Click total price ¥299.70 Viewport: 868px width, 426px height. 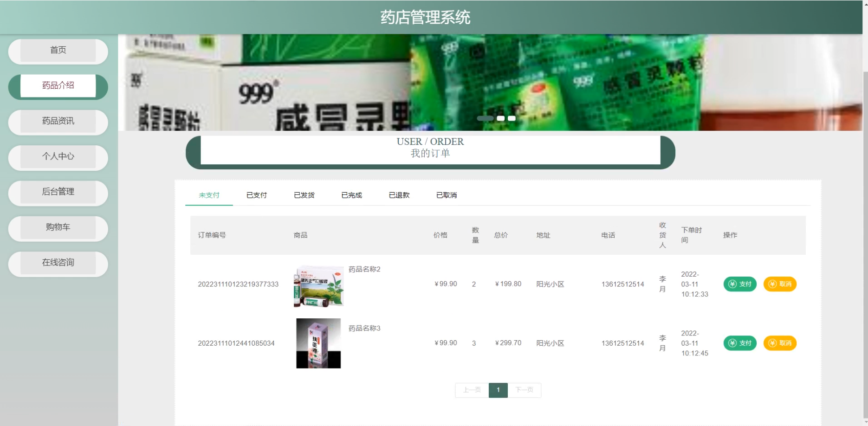(508, 343)
